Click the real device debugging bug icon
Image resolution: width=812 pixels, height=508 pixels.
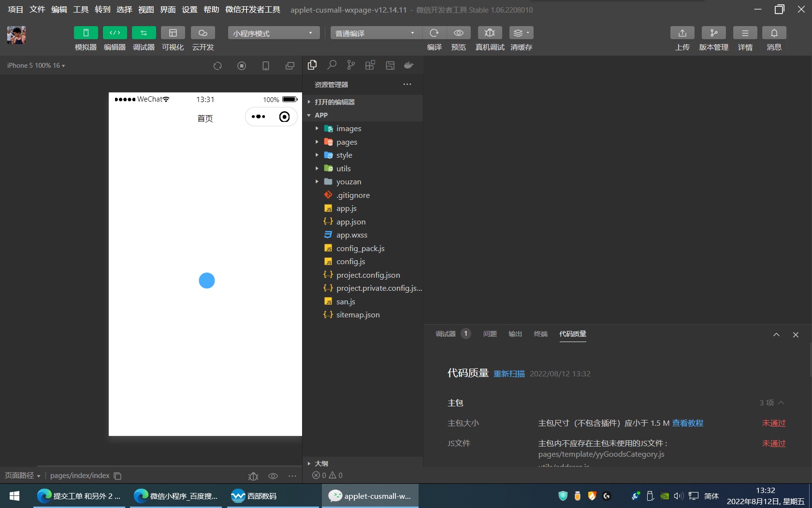click(x=490, y=33)
